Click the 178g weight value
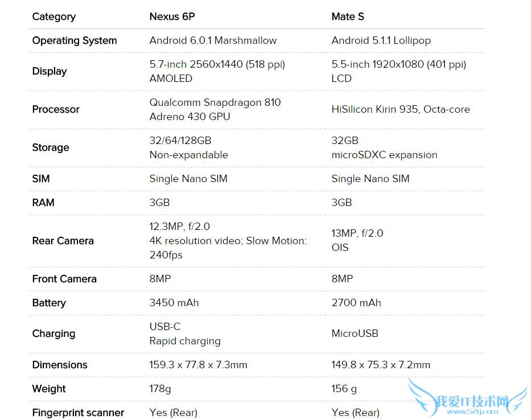Image resolution: width=531 pixels, height=420 pixels. point(160,389)
